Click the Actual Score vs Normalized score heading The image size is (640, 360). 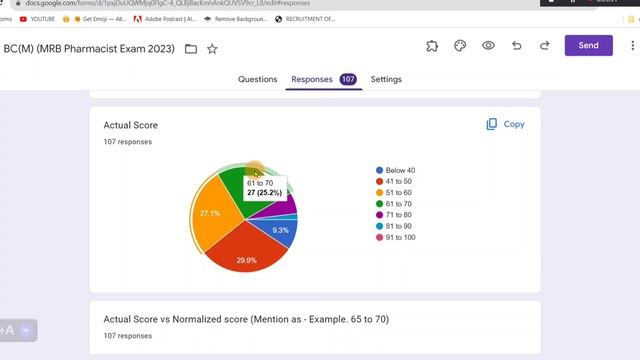coord(246,319)
